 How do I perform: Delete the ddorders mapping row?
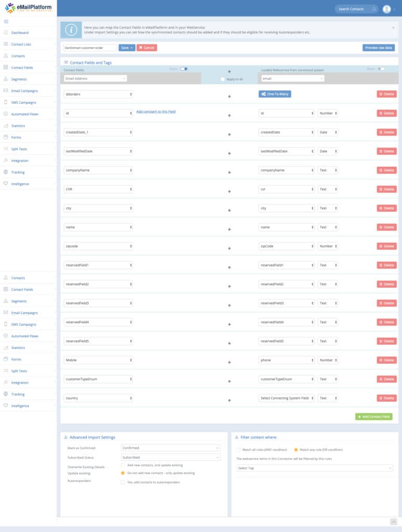tap(387, 94)
